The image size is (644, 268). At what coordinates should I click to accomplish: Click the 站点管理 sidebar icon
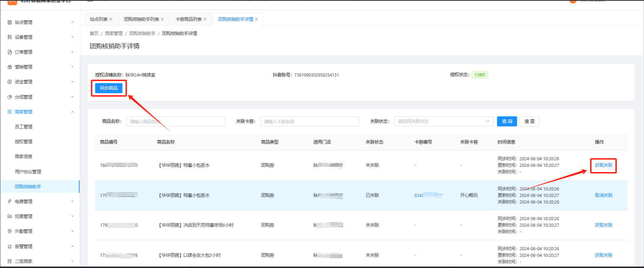point(10,22)
